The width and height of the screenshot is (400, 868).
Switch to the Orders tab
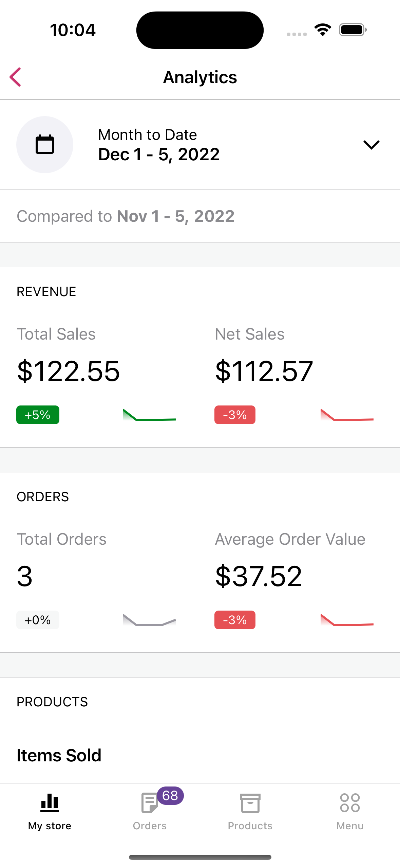click(150, 812)
